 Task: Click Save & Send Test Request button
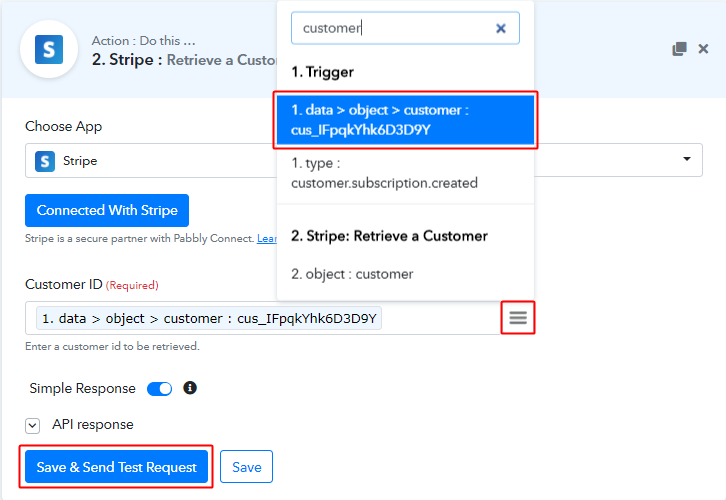[x=117, y=467]
